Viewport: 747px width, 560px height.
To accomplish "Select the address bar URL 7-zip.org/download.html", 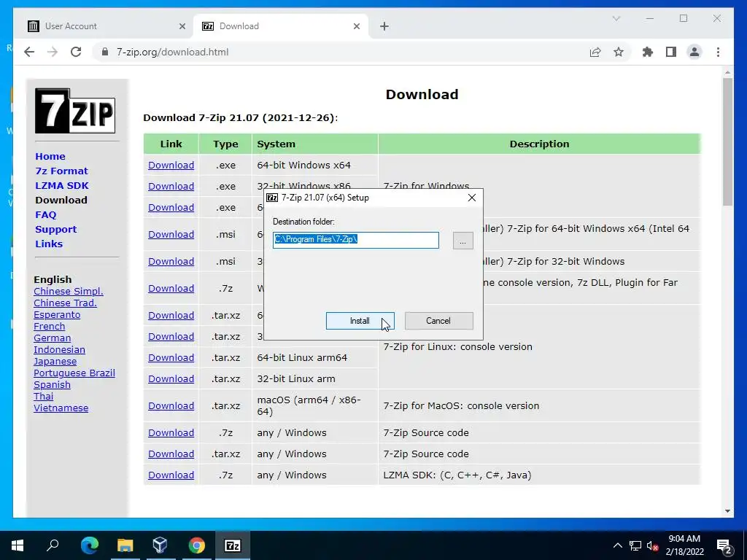I will point(172,52).
